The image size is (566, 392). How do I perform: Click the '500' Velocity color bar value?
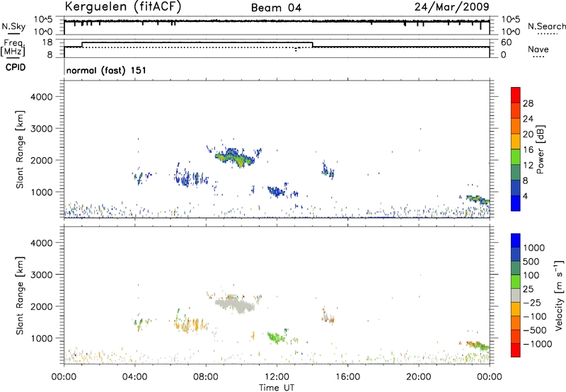(531, 262)
